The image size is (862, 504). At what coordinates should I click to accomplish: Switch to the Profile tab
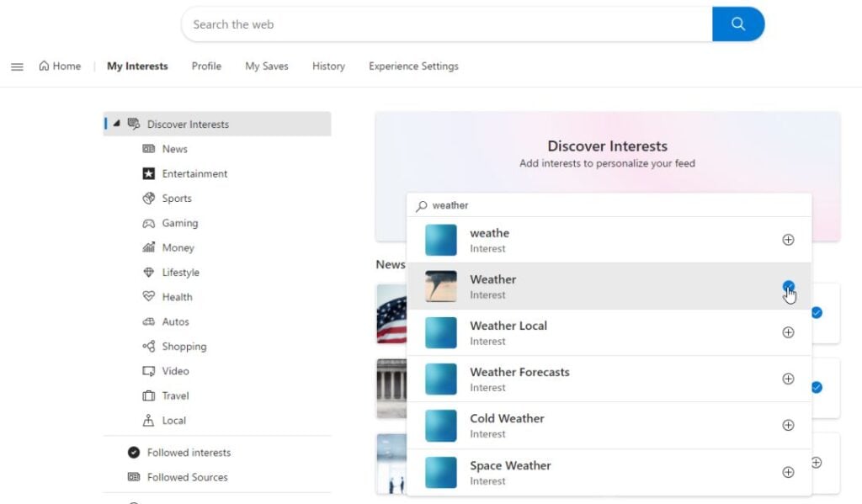tap(206, 66)
